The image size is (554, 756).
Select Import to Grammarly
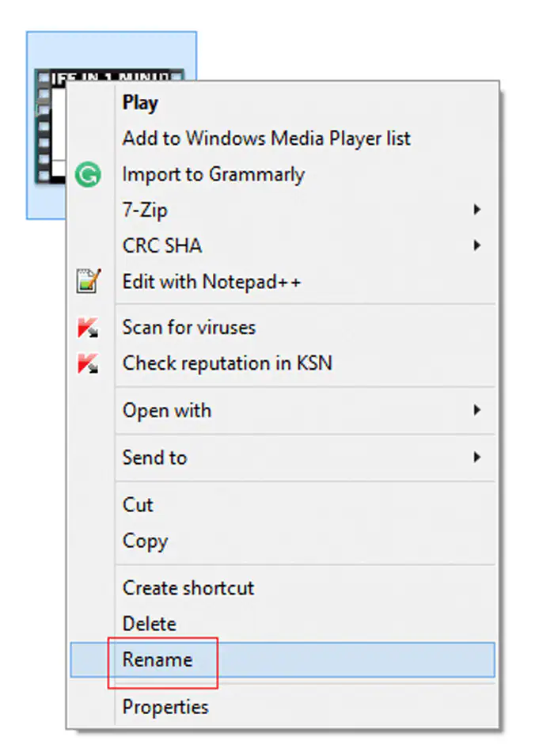click(x=213, y=174)
